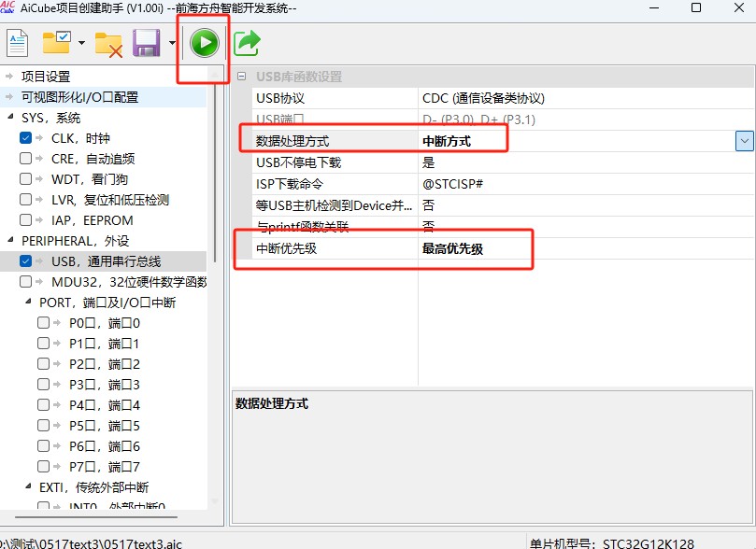Select 可视图形化I/O口配置 in the tree
Image resolution: width=756 pixels, height=549 pixels.
point(80,97)
